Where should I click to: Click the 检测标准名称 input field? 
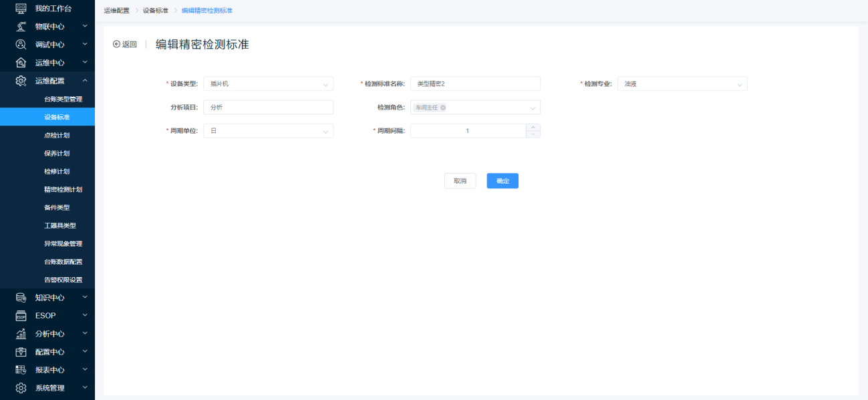click(474, 84)
